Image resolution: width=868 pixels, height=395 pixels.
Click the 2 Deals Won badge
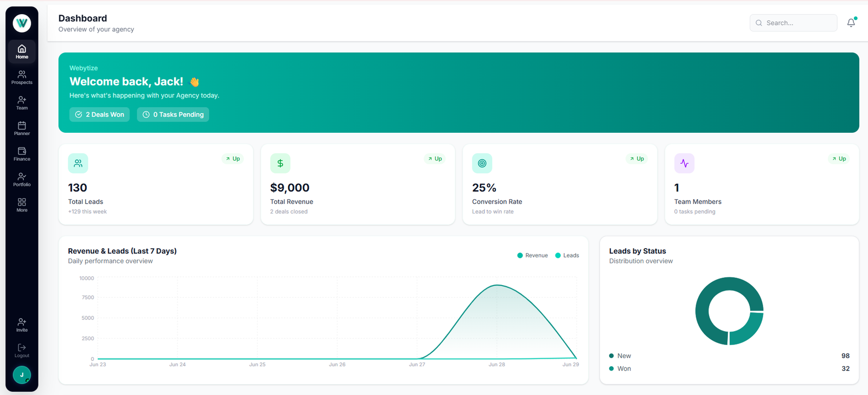[99, 114]
